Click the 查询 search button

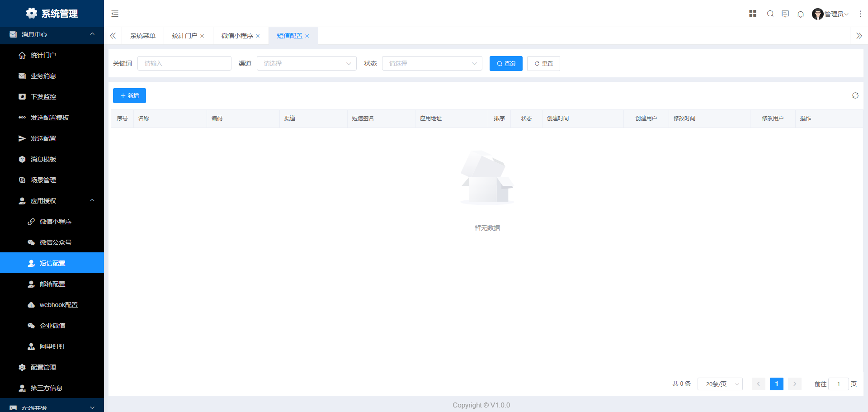point(505,64)
